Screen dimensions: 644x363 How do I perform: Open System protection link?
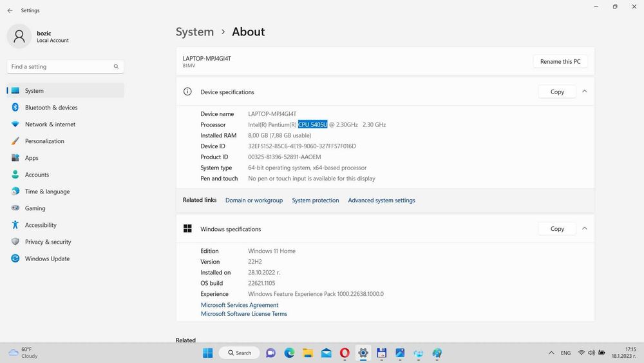point(316,201)
